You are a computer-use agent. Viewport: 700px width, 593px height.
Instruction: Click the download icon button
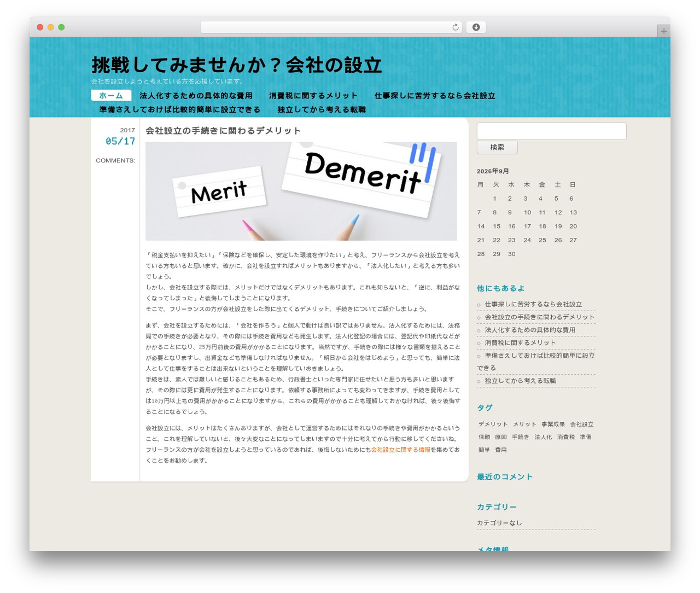[476, 27]
